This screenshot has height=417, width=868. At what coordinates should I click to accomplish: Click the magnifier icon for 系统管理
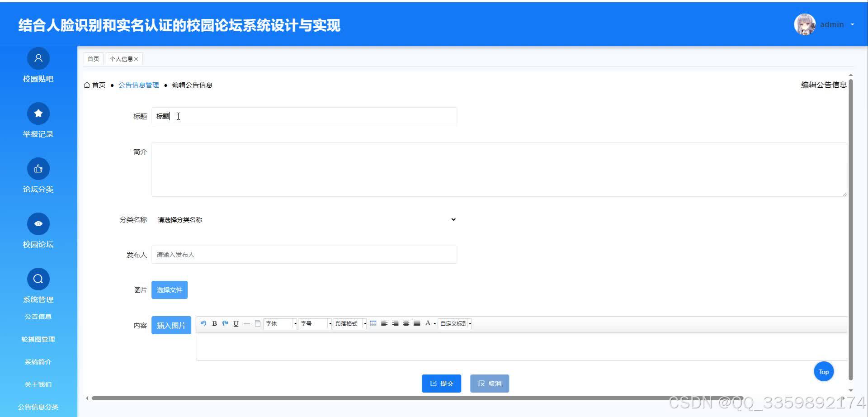click(38, 279)
